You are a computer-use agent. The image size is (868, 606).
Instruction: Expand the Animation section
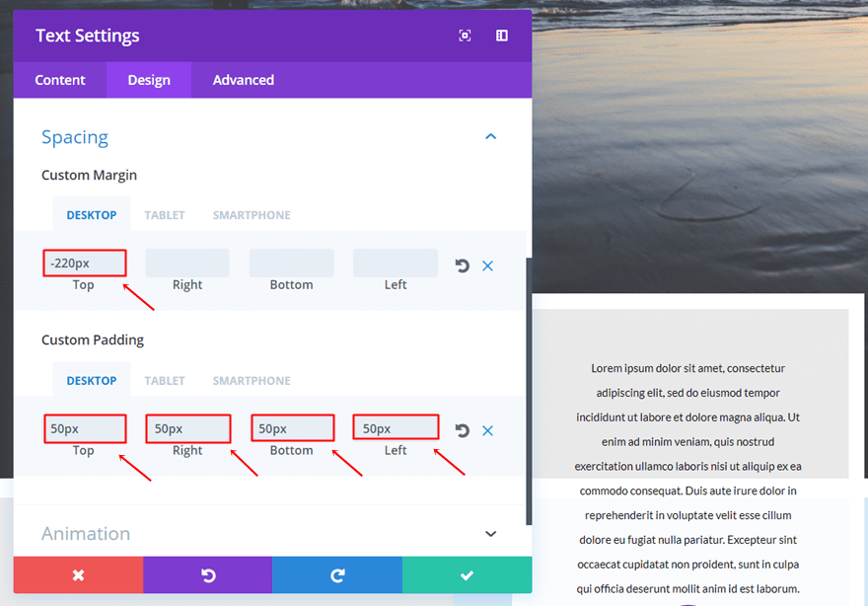pyautogui.click(x=490, y=534)
